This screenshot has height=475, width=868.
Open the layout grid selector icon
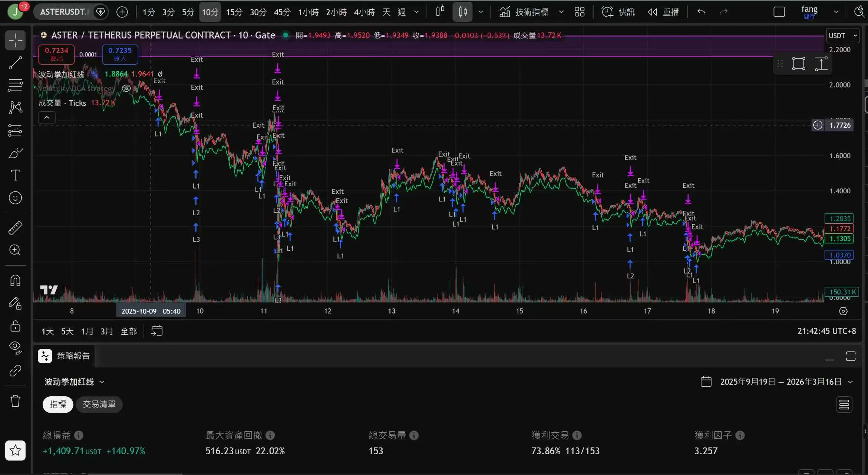point(580,12)
